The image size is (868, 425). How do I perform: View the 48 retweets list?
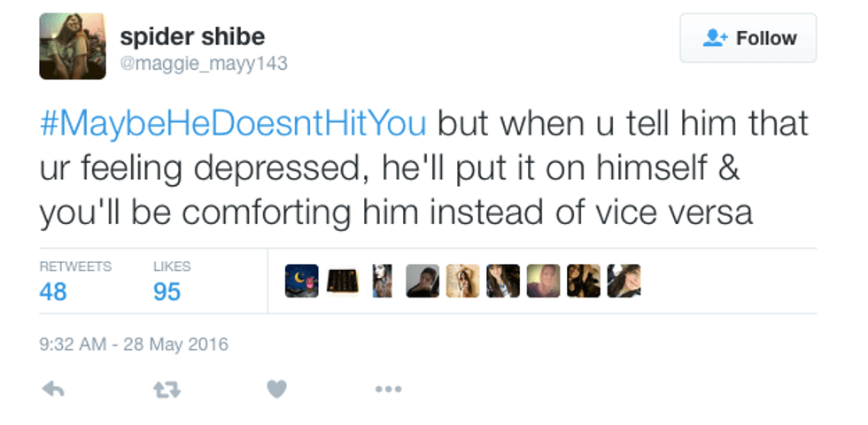pos(53,290)
